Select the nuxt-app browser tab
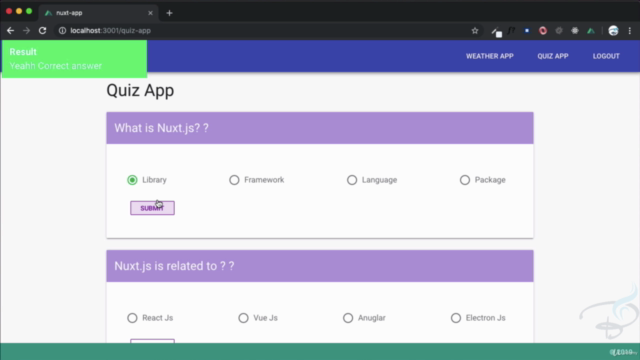Image resolution: width=640 pixels, height=360 pixels. [x=98, y=13]
